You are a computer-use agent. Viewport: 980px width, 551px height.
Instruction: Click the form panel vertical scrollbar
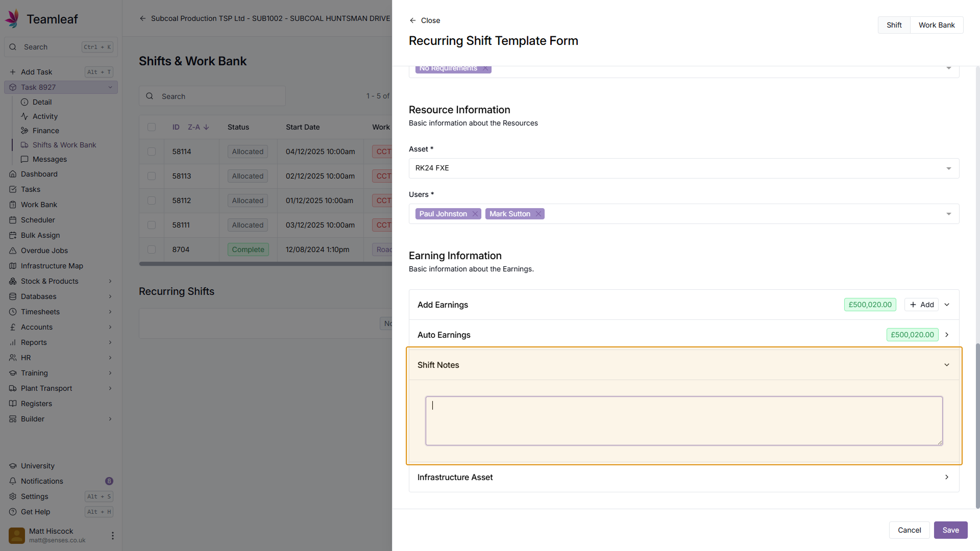[x=977, y=425]
